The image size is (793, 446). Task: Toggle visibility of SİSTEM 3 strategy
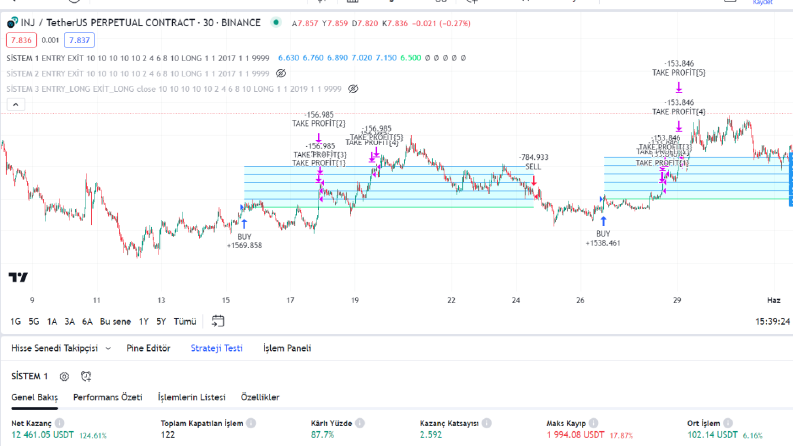click(x=353, y=88)
